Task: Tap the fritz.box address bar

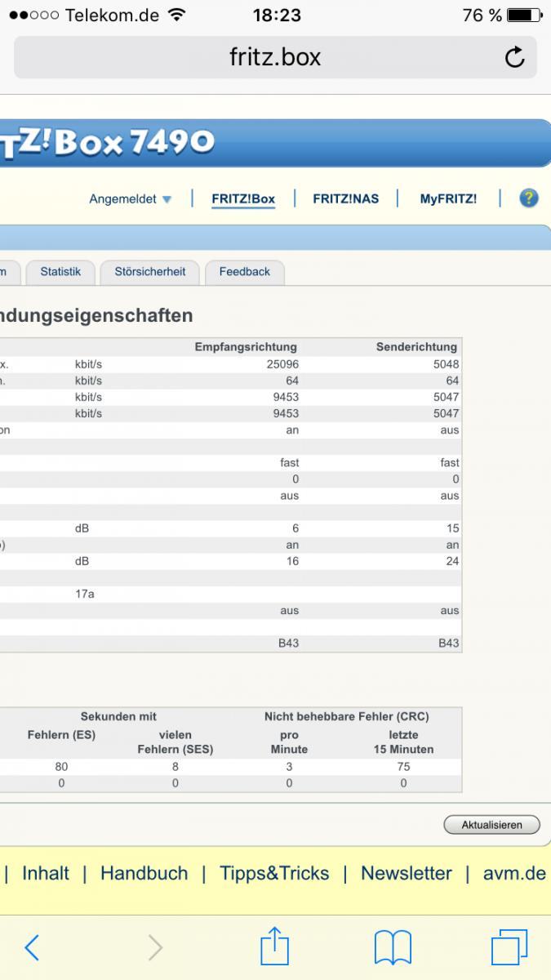Action: point(275,57)
